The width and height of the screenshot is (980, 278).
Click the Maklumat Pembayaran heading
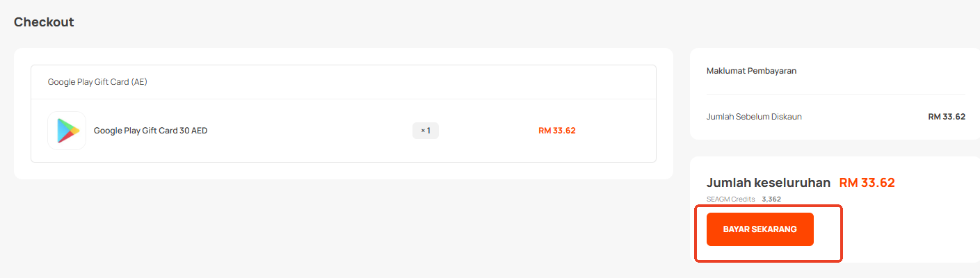[x=751, y=71]
